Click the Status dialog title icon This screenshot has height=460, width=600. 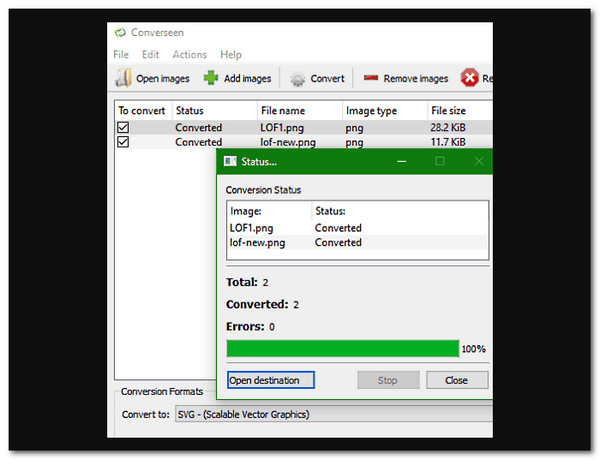[229, 160]
